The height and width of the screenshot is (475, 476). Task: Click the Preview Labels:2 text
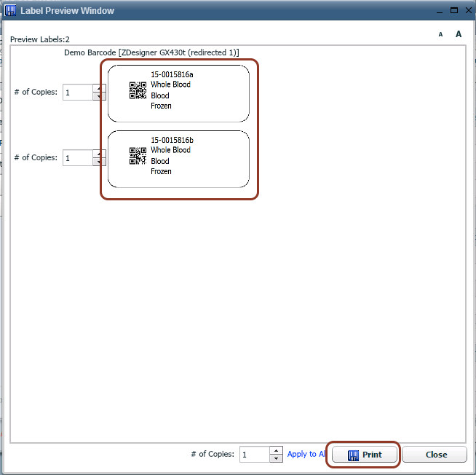point(40,39)
